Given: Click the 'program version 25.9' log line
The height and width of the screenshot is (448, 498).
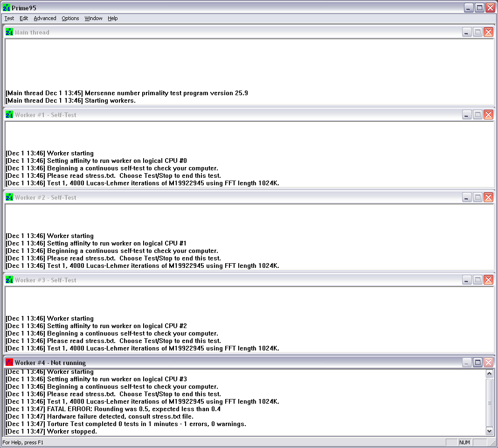Looking at the screenshot, I should tap(127, 93).
